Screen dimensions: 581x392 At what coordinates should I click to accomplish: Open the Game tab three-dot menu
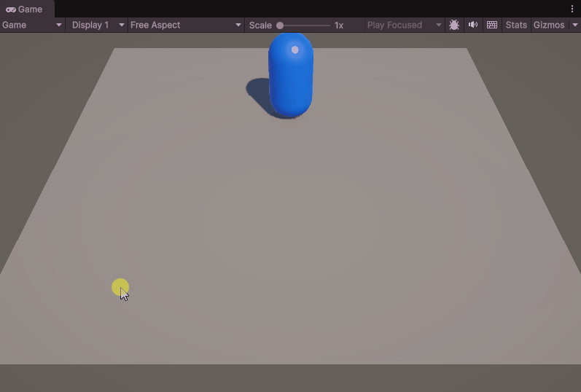[572, 9]
